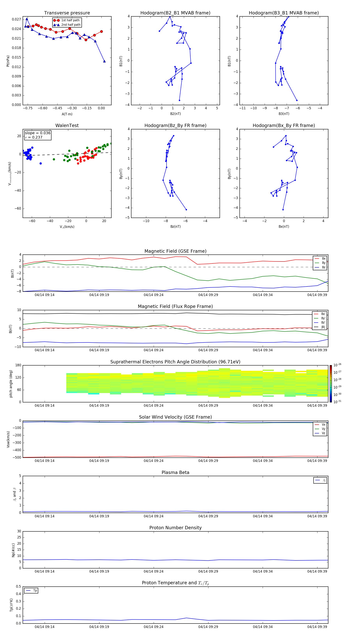Click 'Np(#/cc)' axis label
The height and width of the screenshot is (644, 351).
pos(13,550)
